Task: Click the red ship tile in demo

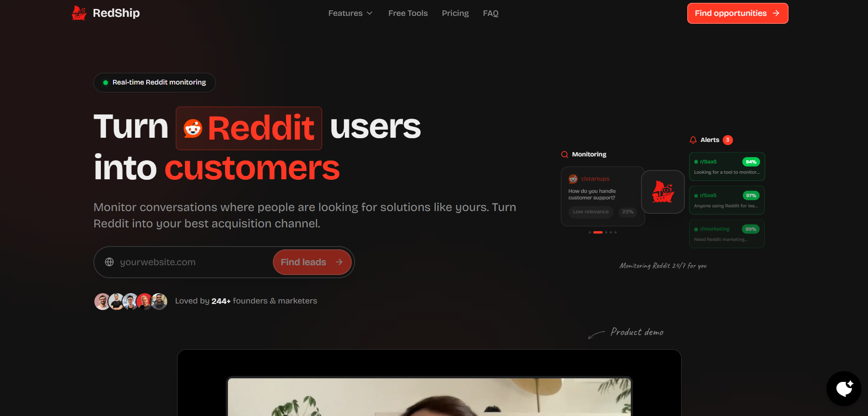Action: [663, 192]
